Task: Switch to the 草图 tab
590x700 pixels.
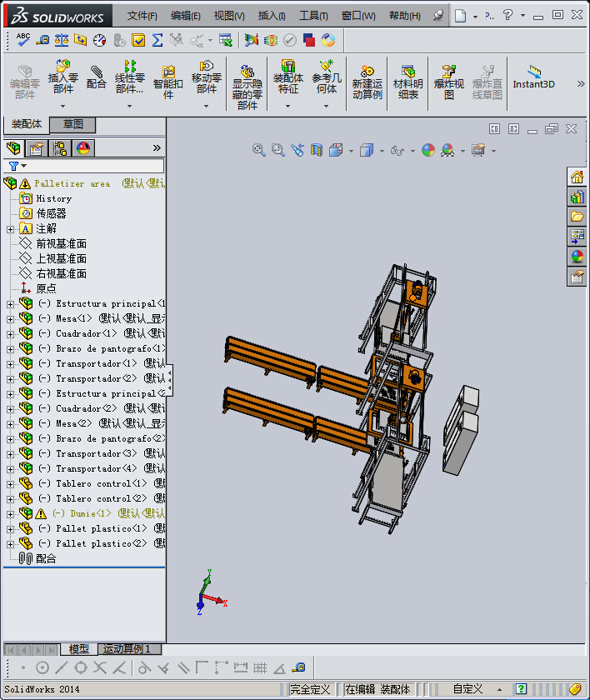Action: pos(72,124)
